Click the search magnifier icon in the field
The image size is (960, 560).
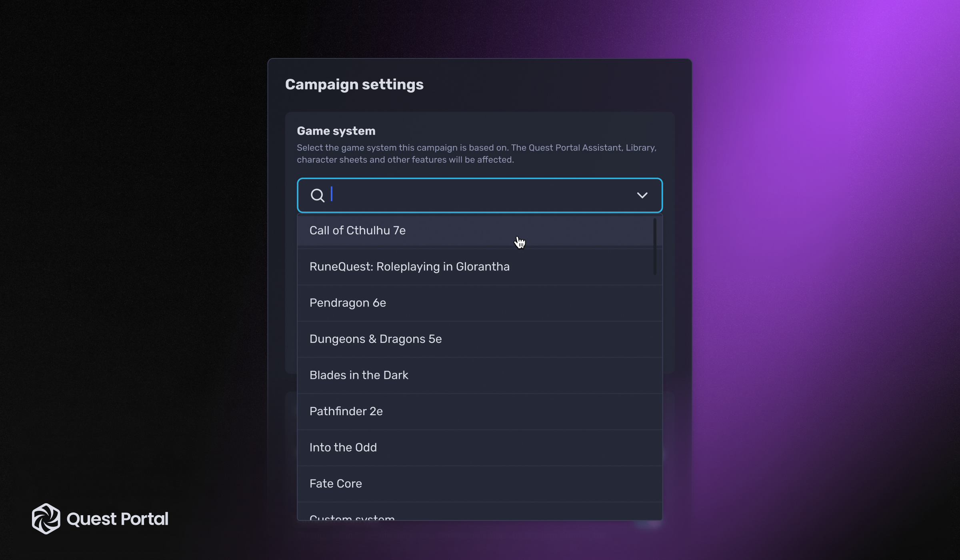(318, 195)
